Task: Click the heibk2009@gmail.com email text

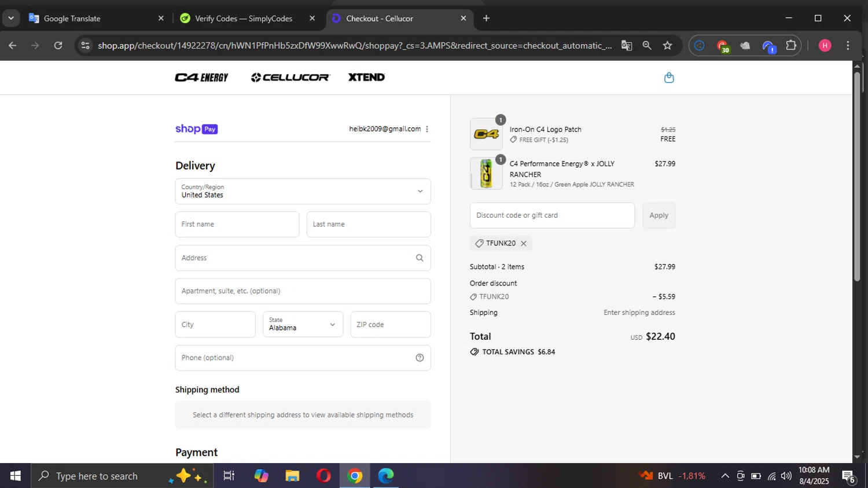Action: coord(385,129)
